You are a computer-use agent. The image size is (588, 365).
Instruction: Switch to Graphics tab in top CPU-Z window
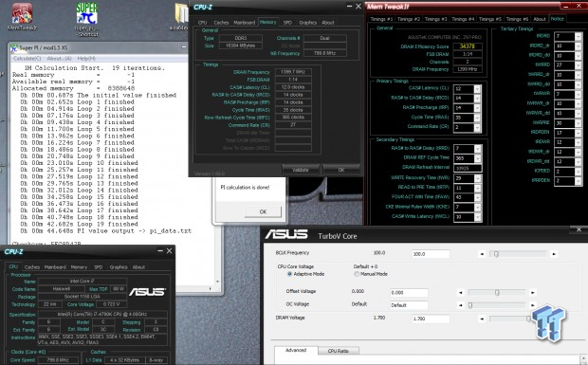[x=308, y=23]
